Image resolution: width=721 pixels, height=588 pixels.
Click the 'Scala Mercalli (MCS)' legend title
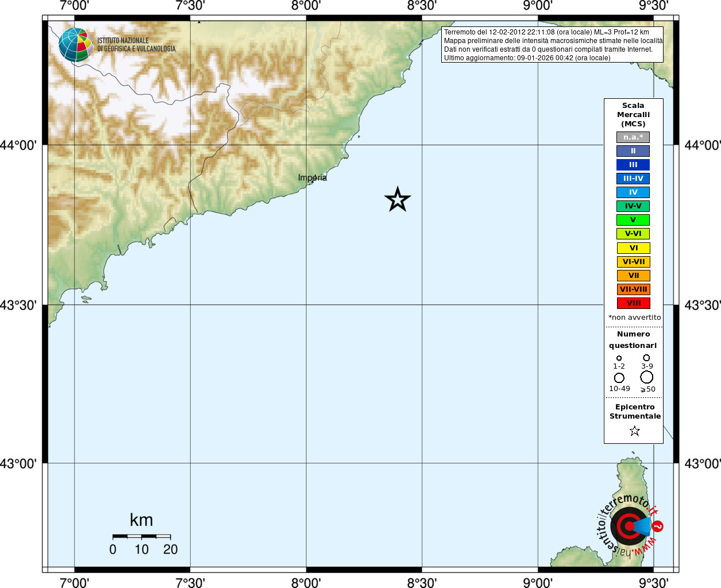[x=633, y=115]
